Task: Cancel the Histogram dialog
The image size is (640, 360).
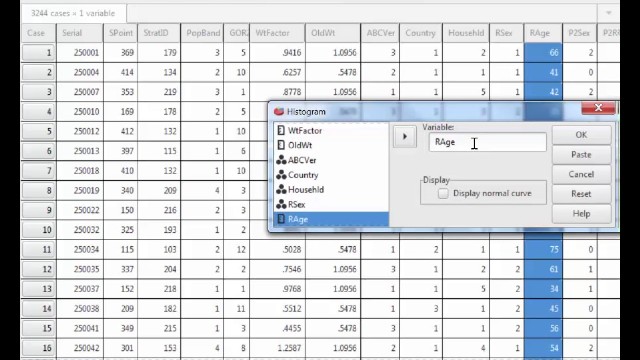Action: coord(581,174)
